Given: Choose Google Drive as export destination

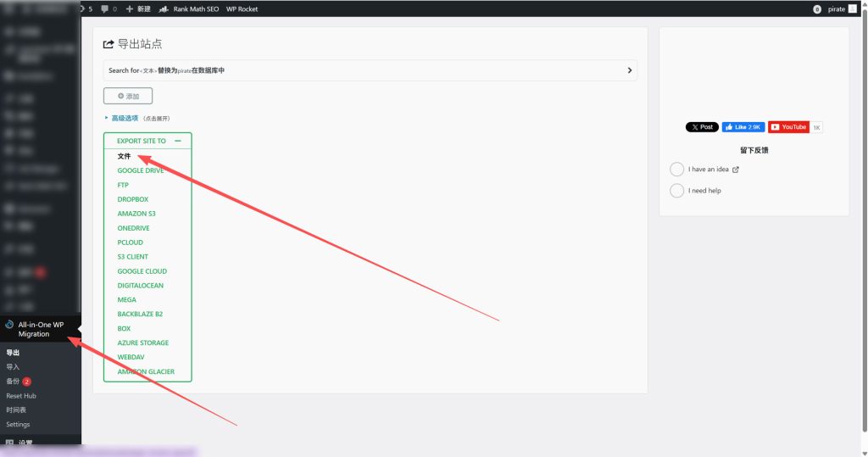Looking at the screenshot, I should pyautogui.click(x=141, y=170).
